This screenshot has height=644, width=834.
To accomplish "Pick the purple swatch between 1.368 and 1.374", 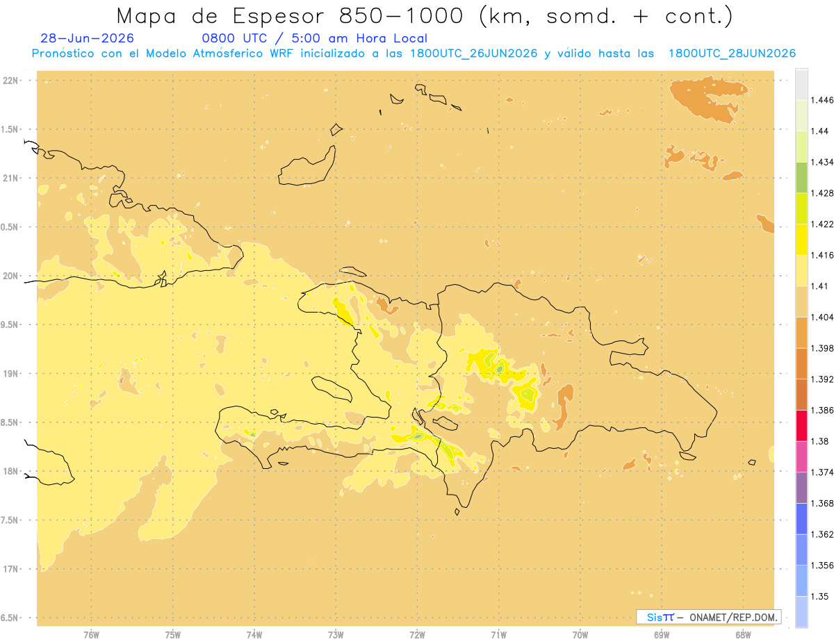I will pyautogui.click(x=801, y=487).
